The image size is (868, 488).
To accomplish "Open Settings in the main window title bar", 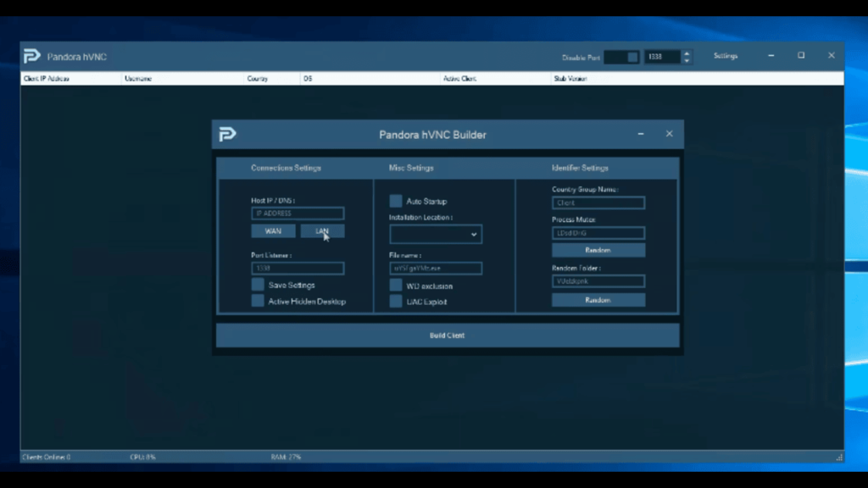I will pos(726,56).
